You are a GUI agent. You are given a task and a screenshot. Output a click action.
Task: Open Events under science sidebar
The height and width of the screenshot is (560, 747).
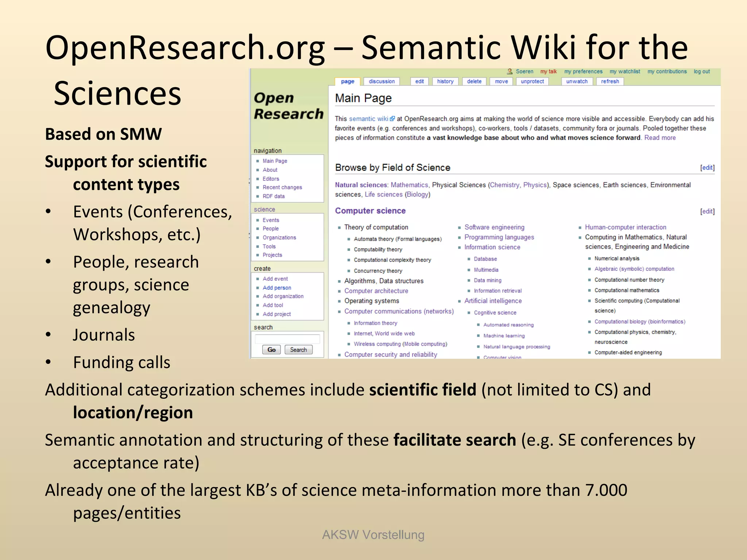pos(271,220)
